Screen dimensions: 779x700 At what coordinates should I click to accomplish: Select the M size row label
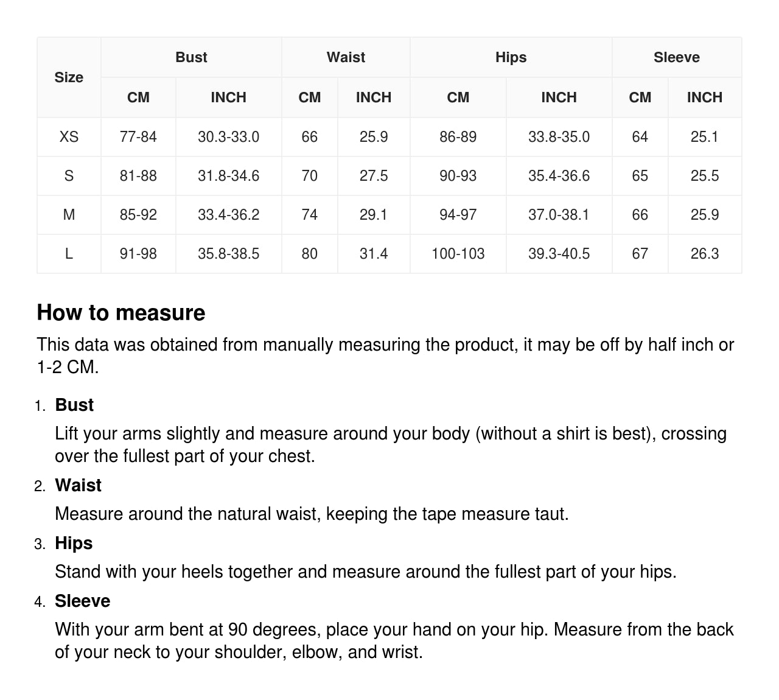pos(69,215)
